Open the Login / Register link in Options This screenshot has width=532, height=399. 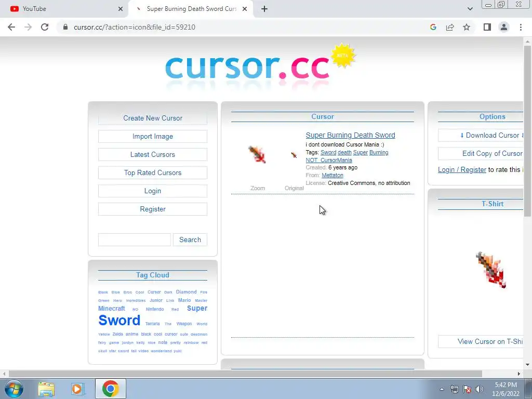coord(462,170)
